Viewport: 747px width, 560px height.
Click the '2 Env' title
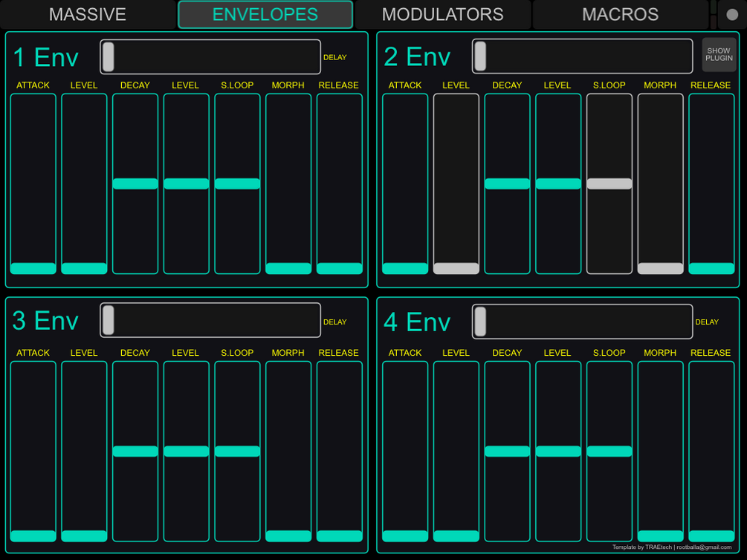(417, 57)
